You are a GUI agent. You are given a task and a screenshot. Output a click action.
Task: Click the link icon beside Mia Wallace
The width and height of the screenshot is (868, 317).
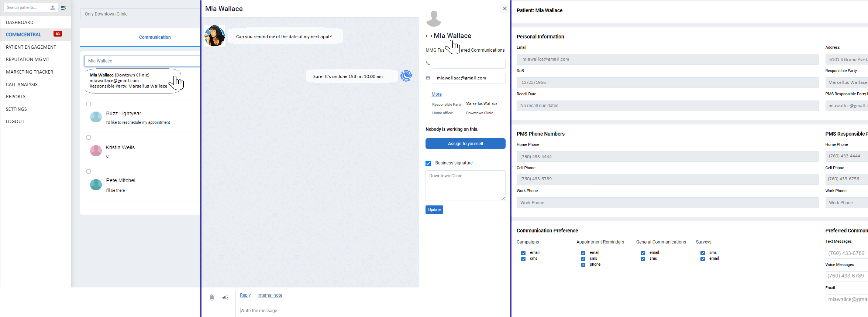pos(429,36)
